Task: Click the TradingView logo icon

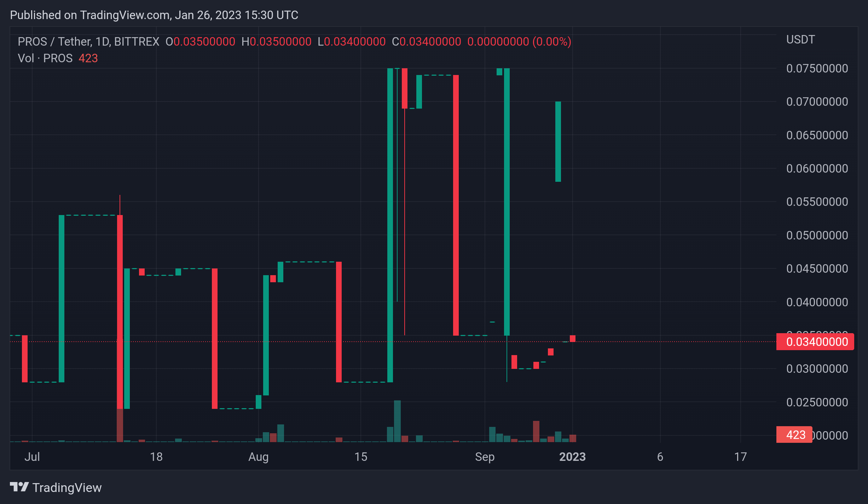Action: pyautogui.click(x=19, y=487)
